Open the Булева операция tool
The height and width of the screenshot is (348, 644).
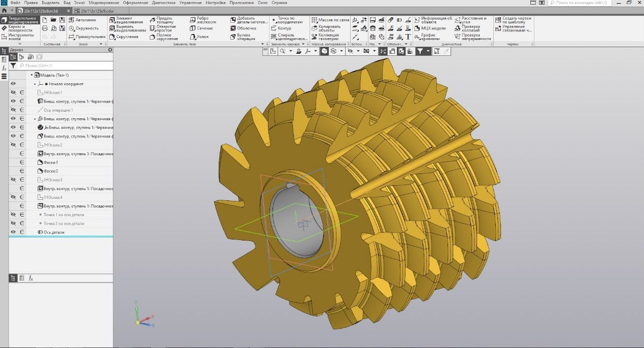243,37
